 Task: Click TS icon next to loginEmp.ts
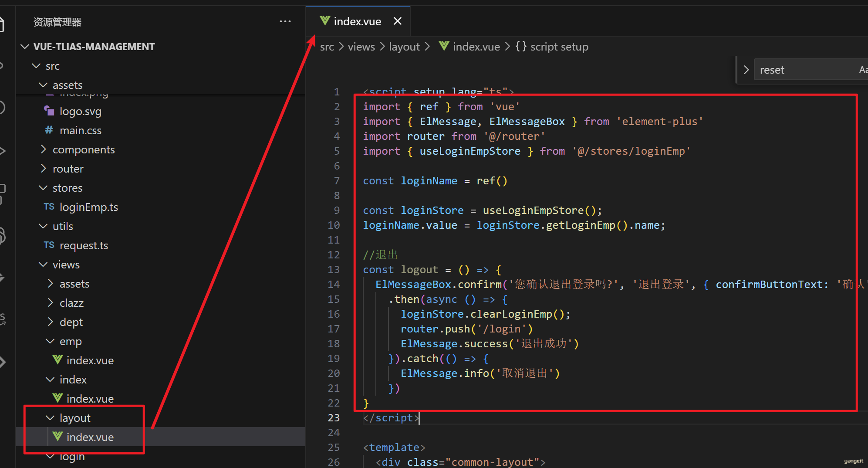click(x=49, y=207)
